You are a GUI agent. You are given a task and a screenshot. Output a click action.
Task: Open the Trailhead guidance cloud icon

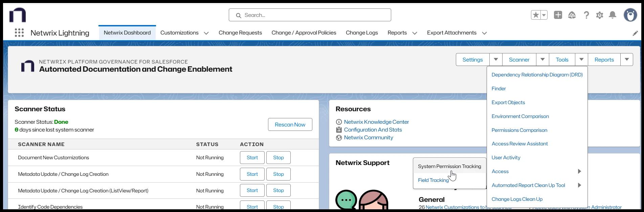[x=572, y=15]
